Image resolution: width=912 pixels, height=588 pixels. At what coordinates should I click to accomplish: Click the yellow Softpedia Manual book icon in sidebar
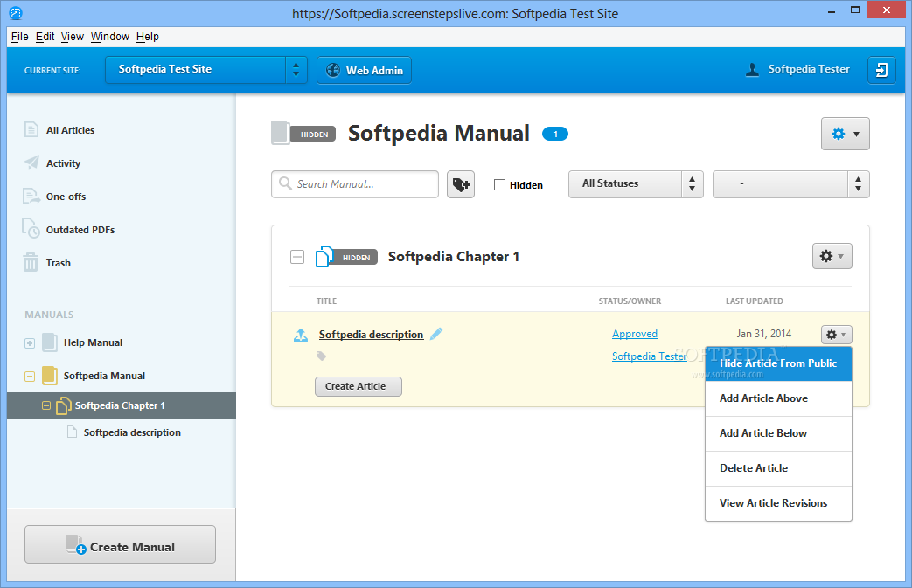[50, 376]
